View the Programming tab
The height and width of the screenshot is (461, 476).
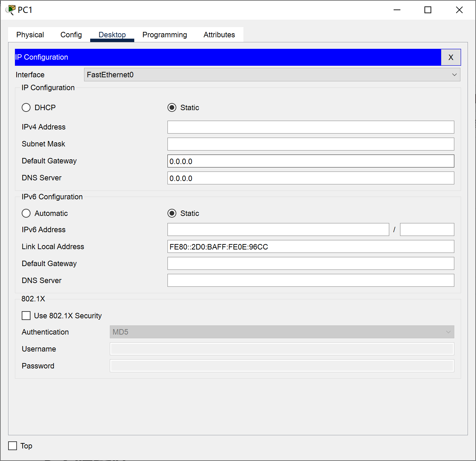(x=164, y=35)
